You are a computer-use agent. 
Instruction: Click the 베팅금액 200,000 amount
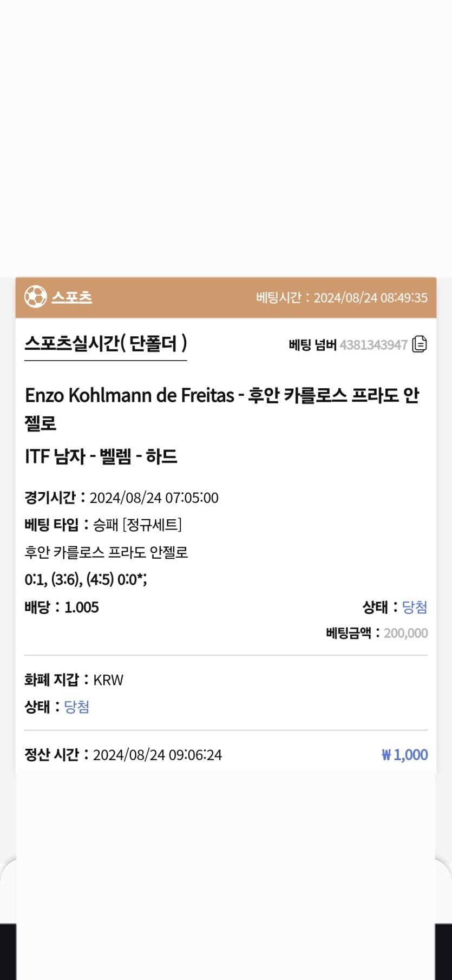tap(405, 633)
